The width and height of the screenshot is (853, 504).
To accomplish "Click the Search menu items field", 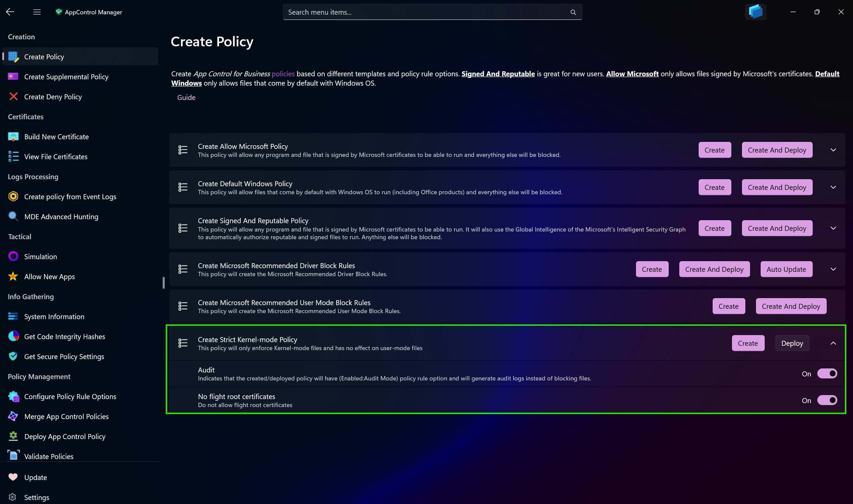I will tap(432, 12).
